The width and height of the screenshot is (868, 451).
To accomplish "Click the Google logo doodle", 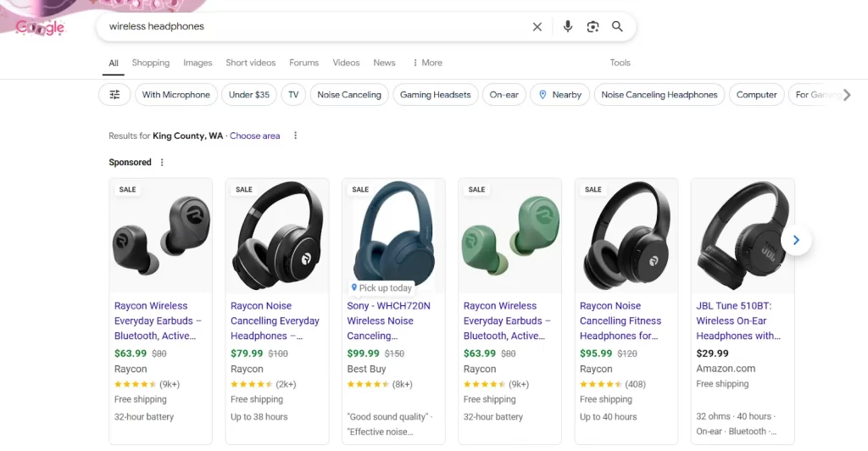I will [x=40, y=26].
